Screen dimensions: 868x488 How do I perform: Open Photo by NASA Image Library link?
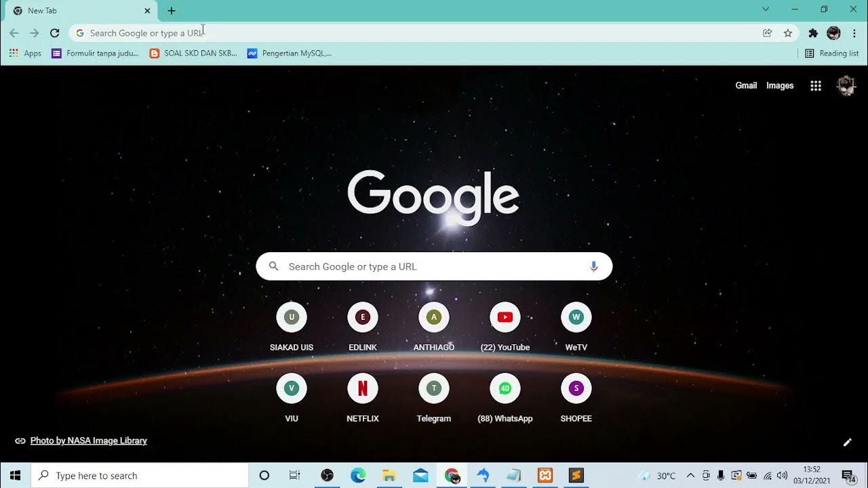88,441
